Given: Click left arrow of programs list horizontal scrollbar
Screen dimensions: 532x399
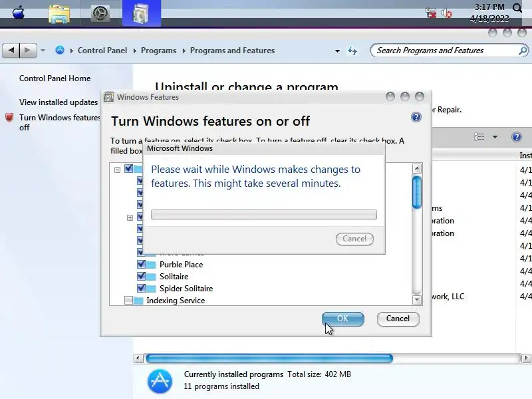Looking at the screenshot, I should pos(138,358).
